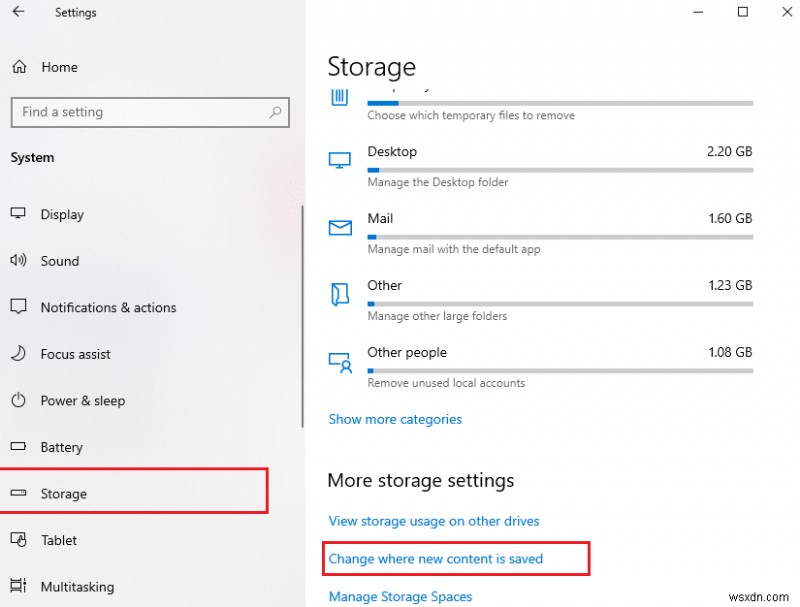Click the Battery icon in the sidebar

18,447
